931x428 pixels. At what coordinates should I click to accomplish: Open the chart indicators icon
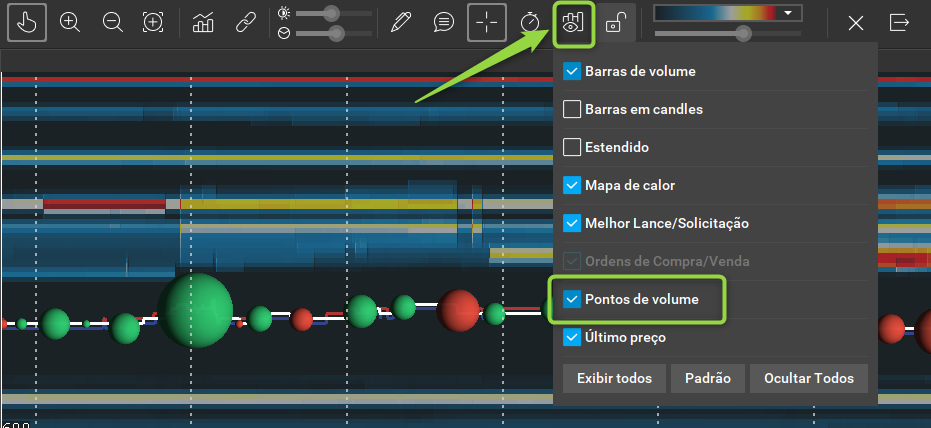click(x=203, y=23)
